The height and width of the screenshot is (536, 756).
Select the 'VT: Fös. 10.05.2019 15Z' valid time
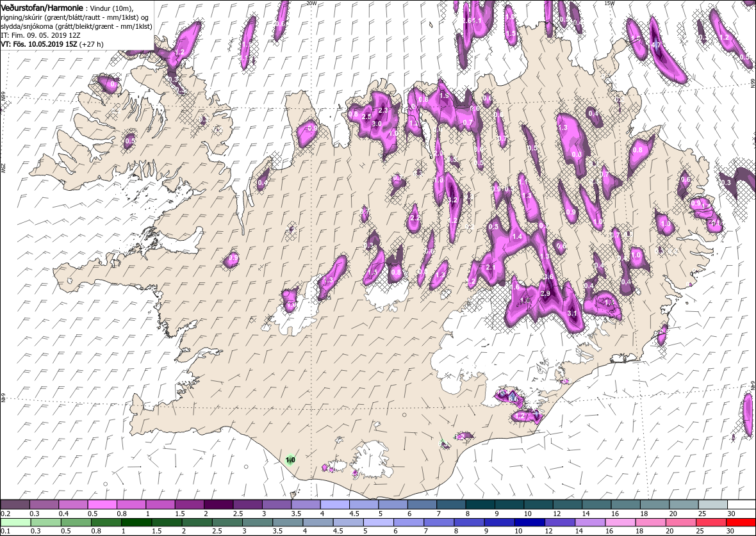39,44
